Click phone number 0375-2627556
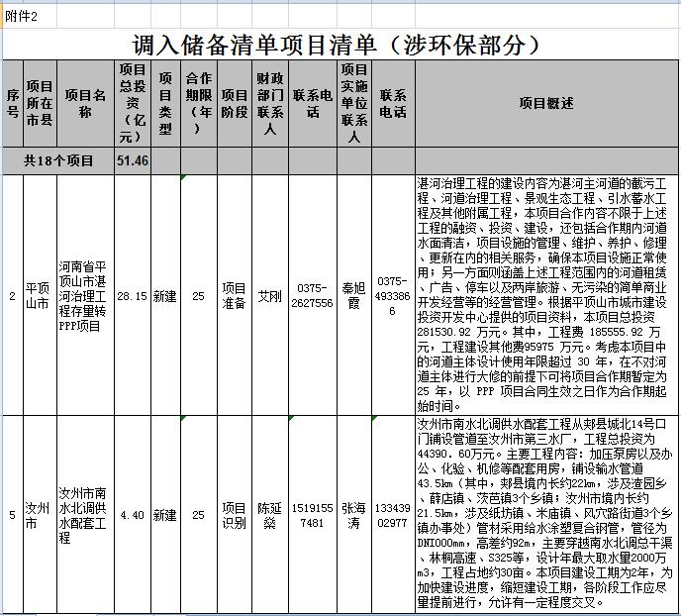This screenshot has width=681, height=616. pyautogui.click(x=314, y=296)
